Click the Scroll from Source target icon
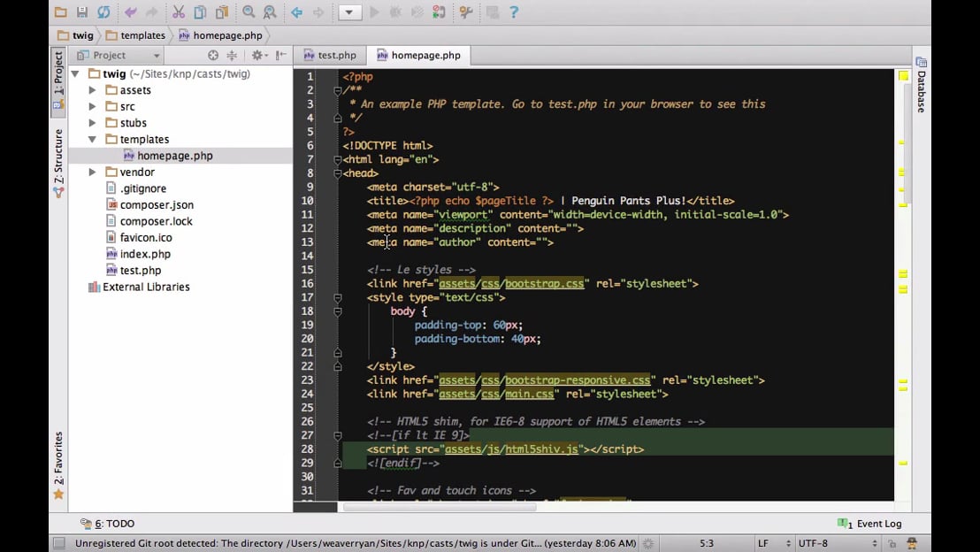The width and height of the screenshot is (980, 552). (x=213, y=55)
